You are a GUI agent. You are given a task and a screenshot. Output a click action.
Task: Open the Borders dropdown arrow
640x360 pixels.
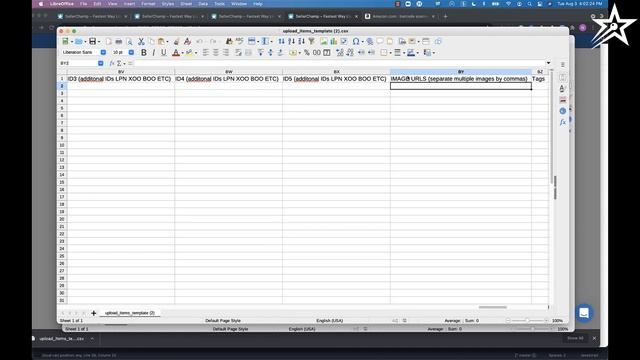point(390,53)
